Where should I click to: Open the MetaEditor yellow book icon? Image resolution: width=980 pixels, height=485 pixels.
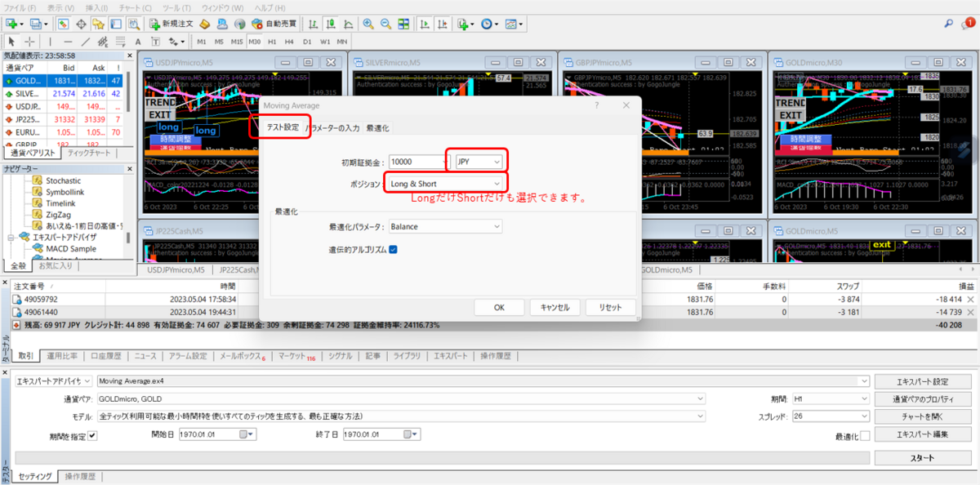(205, 24)
